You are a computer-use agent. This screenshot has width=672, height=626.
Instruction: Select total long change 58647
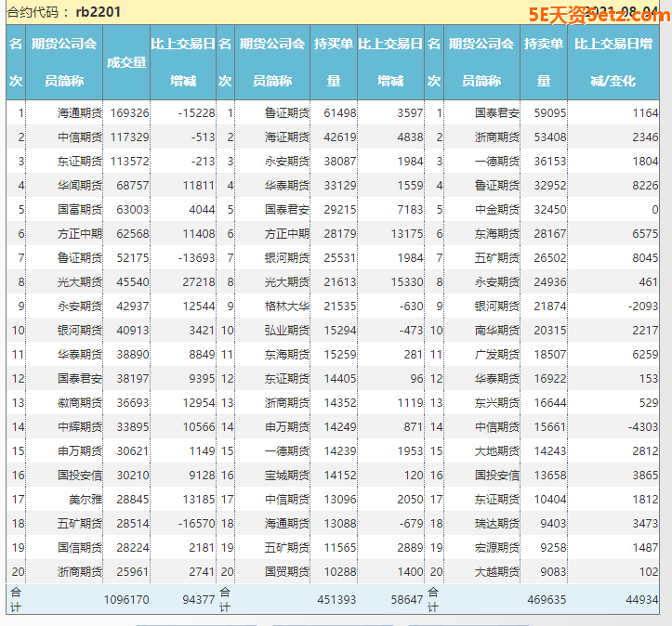coord(407,599)
